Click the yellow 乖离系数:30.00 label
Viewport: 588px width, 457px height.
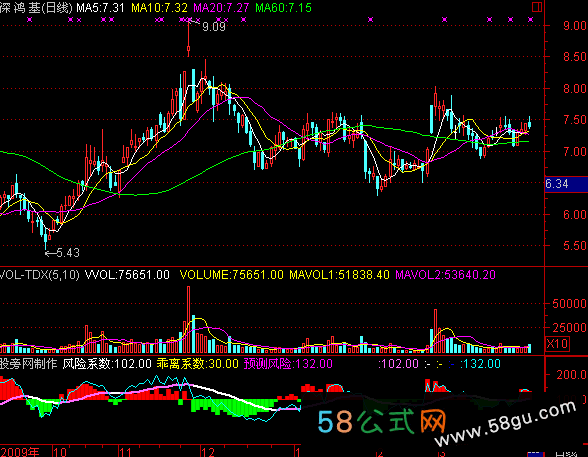click(197, 364)
